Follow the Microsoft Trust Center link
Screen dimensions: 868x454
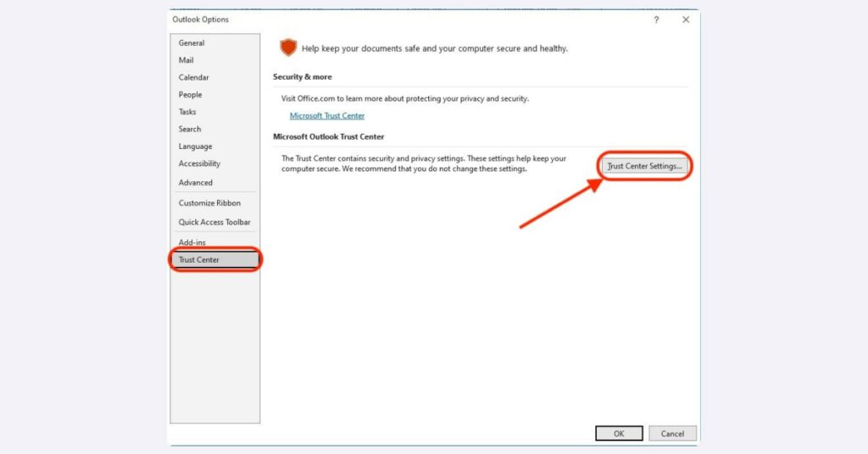(x=327, y=116)
